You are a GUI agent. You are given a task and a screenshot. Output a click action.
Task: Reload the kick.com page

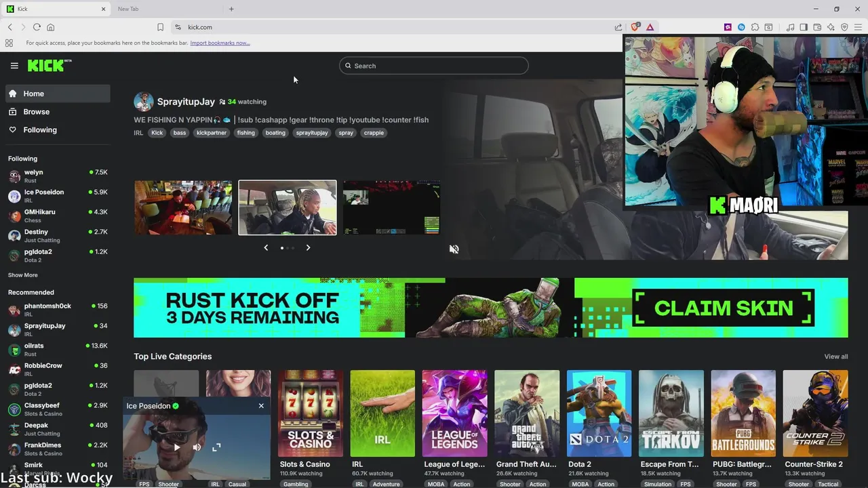[x=37, y=27]
